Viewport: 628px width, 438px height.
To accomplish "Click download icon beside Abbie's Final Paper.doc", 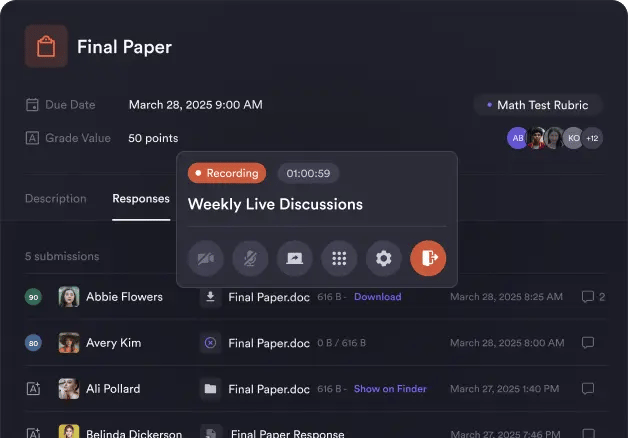I will (x=210, y=297).
